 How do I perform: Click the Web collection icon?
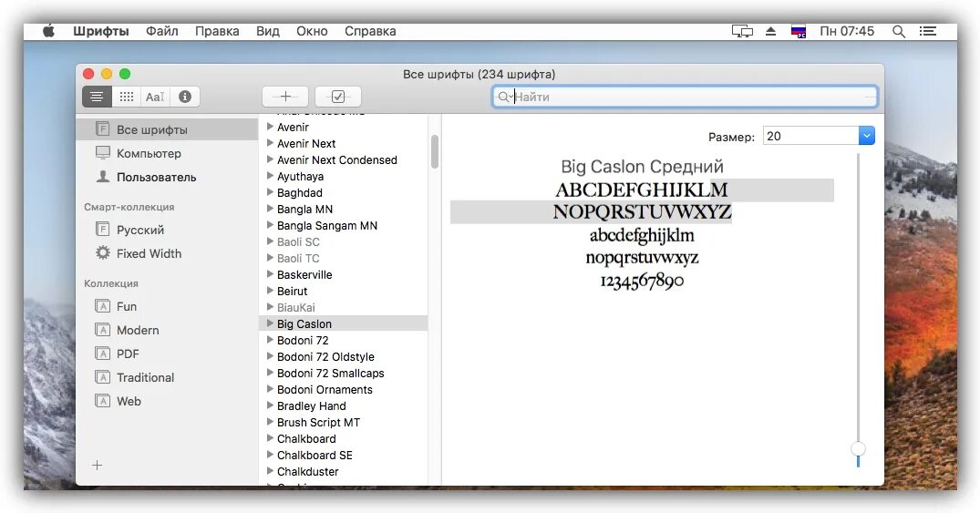pyautogui.click(x=102, y=401)
